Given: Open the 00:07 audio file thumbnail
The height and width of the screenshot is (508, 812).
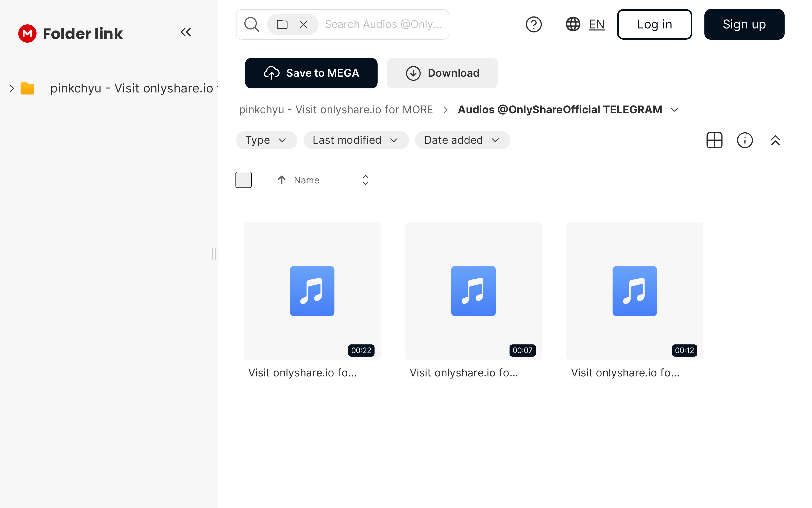Looking at the screenshot, I should [x=473, y=291].
